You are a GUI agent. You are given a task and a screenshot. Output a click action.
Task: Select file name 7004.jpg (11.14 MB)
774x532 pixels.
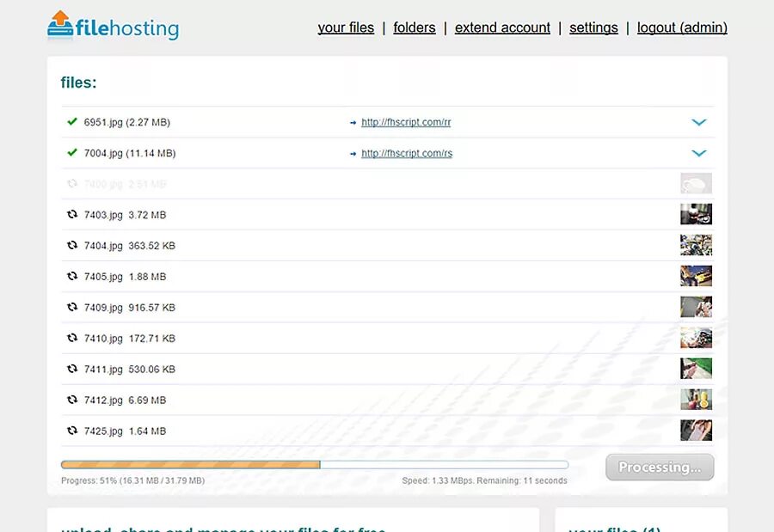[130, 154]
